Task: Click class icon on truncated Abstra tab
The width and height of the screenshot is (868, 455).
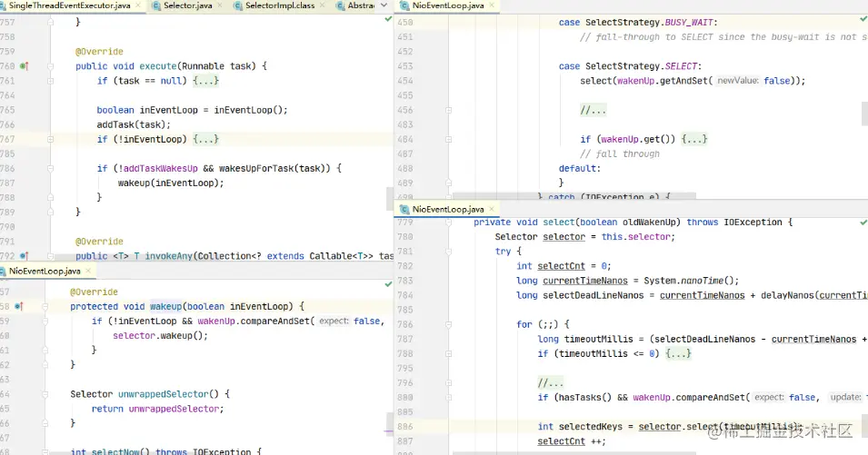Action: coord(341,5)
